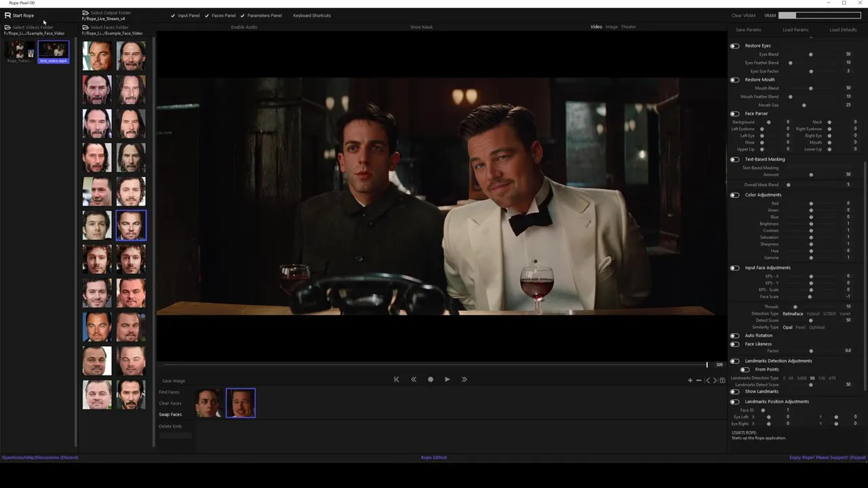Select SCRDF detection type
The width and height of the screenshot is (868, 488).
point(829,314)
